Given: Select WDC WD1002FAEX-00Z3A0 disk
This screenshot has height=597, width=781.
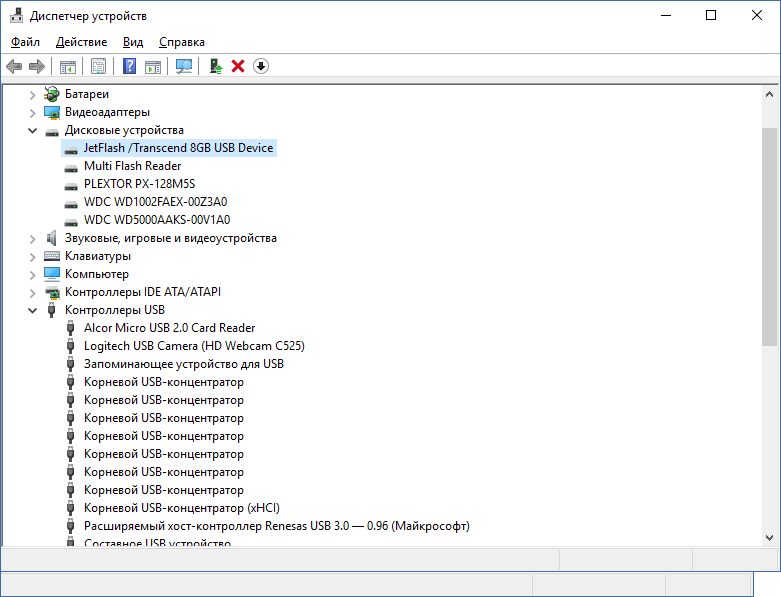Looking at the screenshot, I should pos(155,202).
